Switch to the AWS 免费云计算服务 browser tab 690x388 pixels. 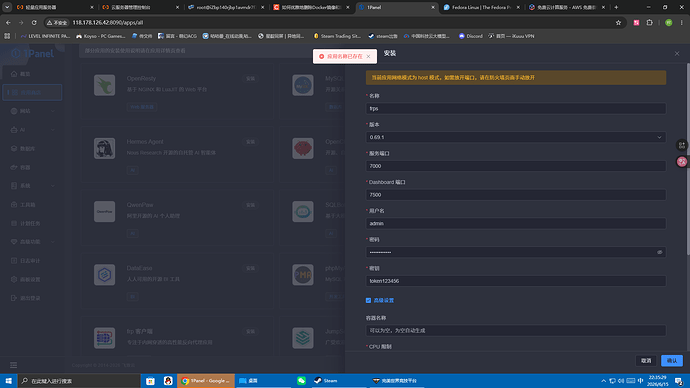[566, 7]
